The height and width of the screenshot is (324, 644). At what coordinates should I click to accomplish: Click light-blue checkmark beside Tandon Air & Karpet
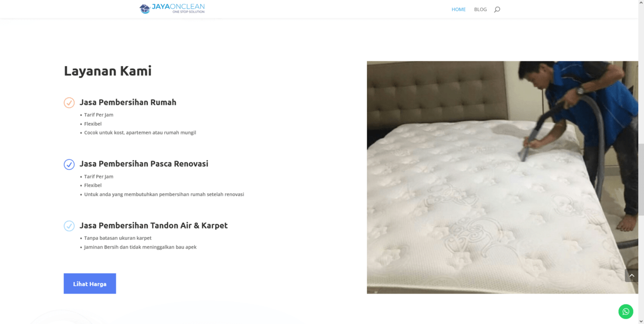pyautogui.click(x=69, y=226)
